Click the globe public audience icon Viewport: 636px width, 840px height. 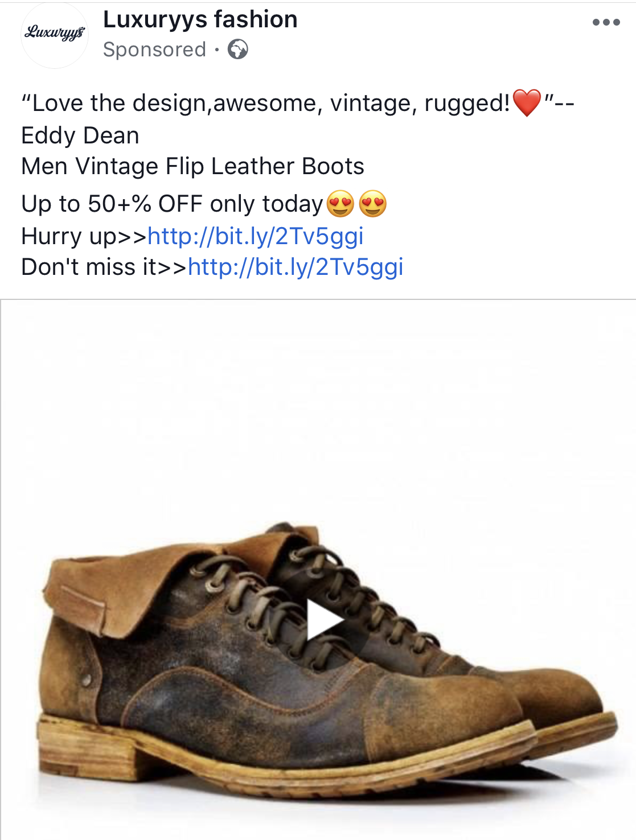(237, 50)
